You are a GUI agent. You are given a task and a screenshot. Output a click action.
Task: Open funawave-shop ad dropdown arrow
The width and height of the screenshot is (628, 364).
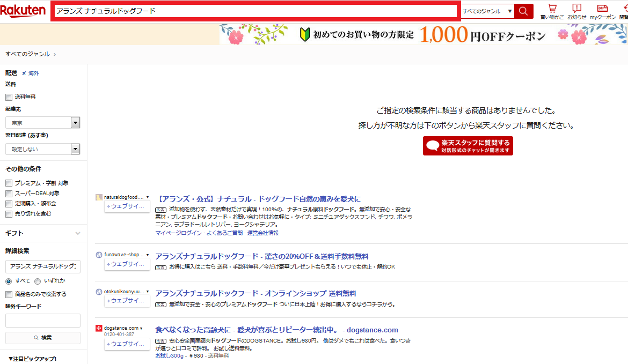coord(148,255)
